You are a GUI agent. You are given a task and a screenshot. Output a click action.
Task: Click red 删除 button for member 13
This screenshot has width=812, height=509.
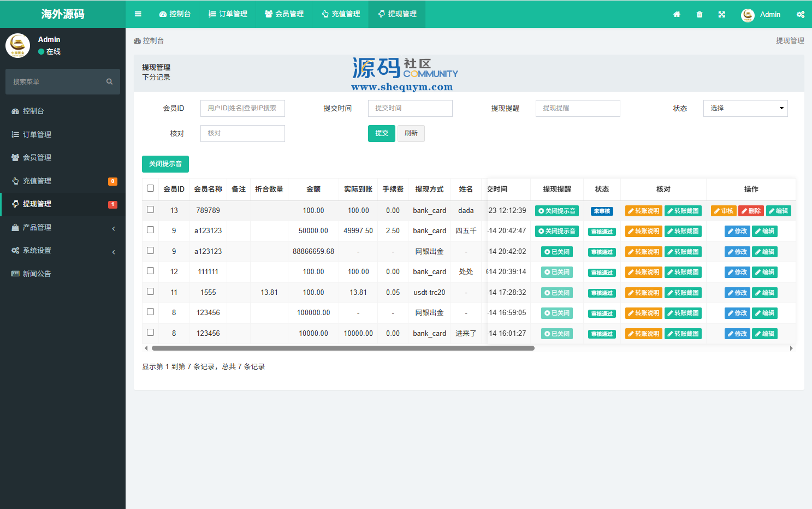(751, 211)
